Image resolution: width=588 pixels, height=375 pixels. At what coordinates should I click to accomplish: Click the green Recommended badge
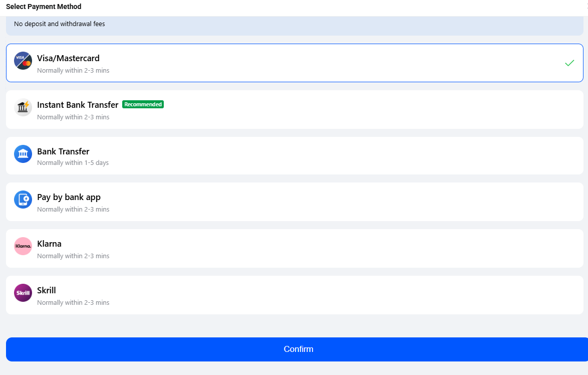[143, 104]
